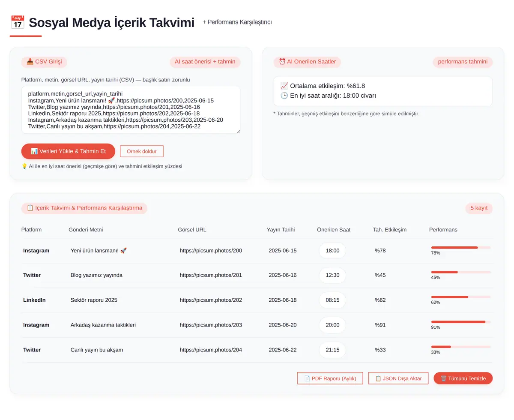The image size is (514, 420).
Task: Click the %91 estimated engagement value
Action: click(x=380, y=325)
